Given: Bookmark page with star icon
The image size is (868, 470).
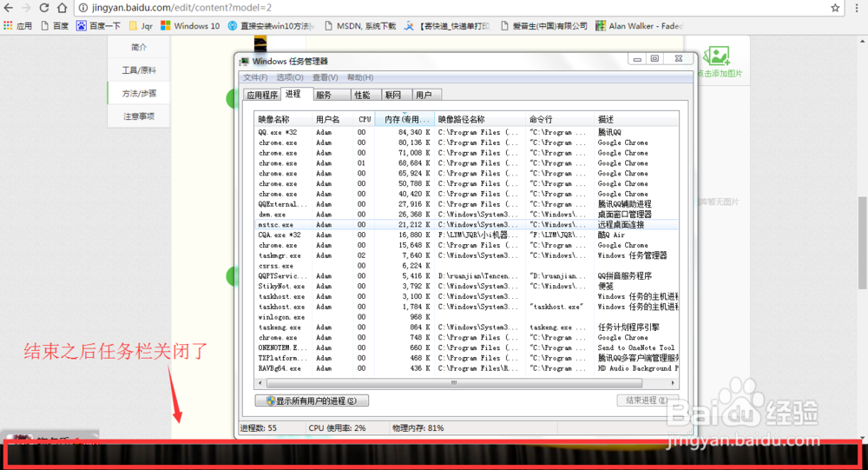Looking at the screenshot, I should point(835,8).
